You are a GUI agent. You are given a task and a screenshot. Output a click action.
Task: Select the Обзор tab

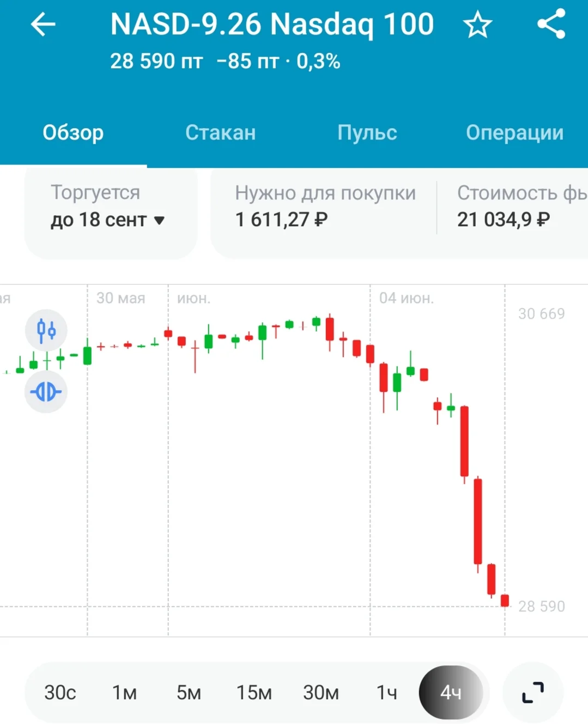[73, 132]
